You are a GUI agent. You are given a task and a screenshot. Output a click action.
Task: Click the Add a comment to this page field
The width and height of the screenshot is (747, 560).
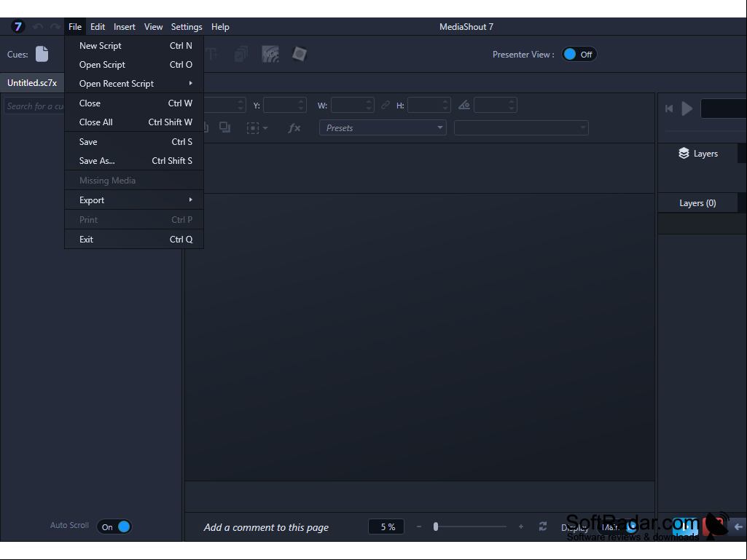coord(266,527)
